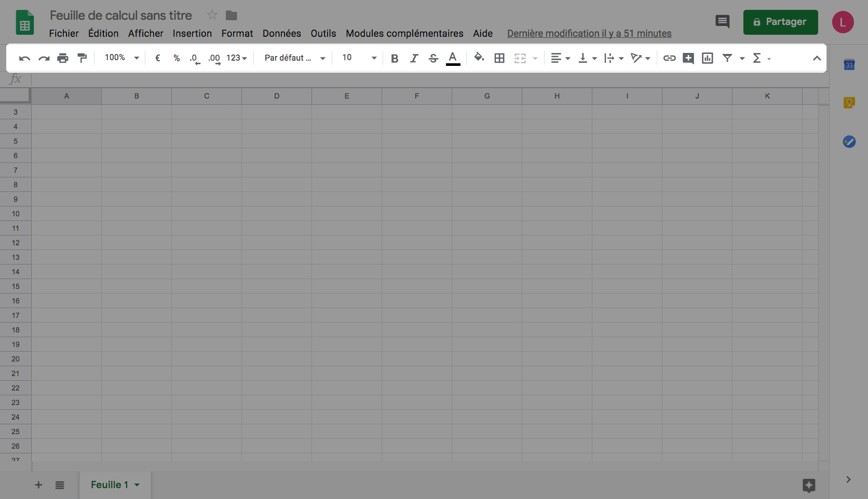
Task: Select the Feuille 1 tab
Action: [x=115, y=485]
